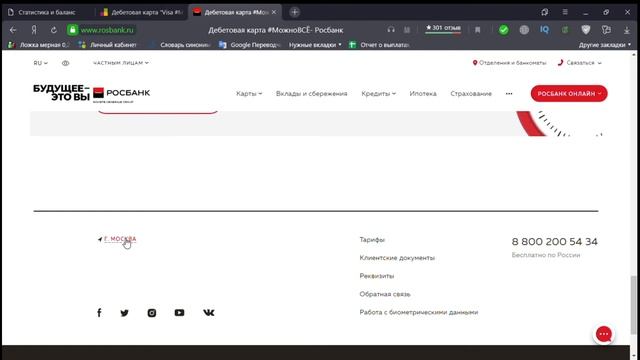Open Instagram social icon in footer
Screen dimensions: 640x360
[x=152, y=313]
